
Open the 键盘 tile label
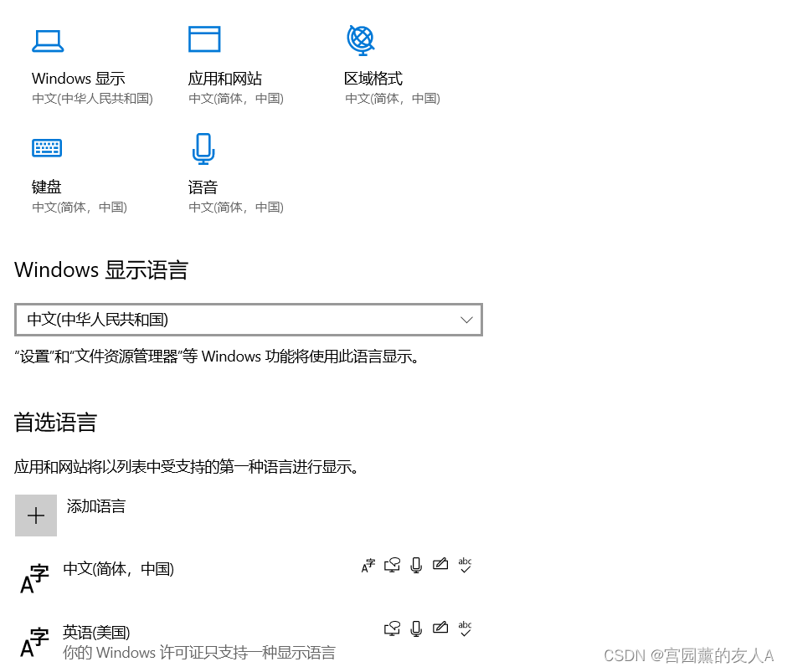(x=47, y=187)
